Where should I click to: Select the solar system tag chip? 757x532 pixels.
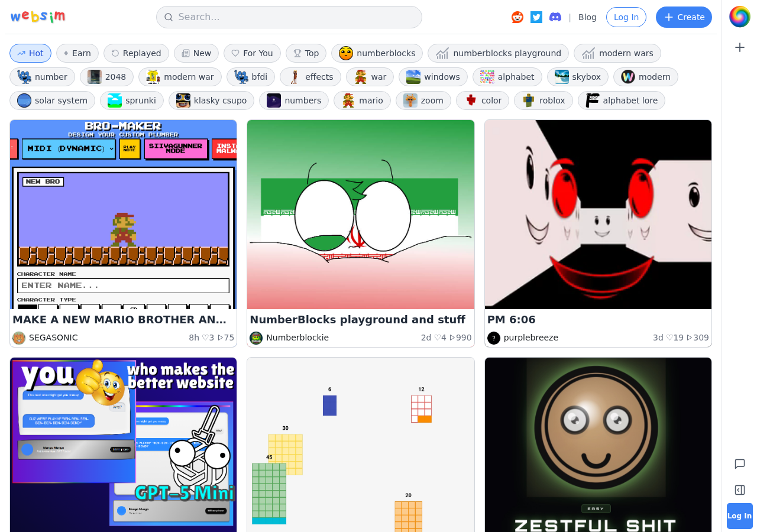pyautogui.click(x=52, y=100)
